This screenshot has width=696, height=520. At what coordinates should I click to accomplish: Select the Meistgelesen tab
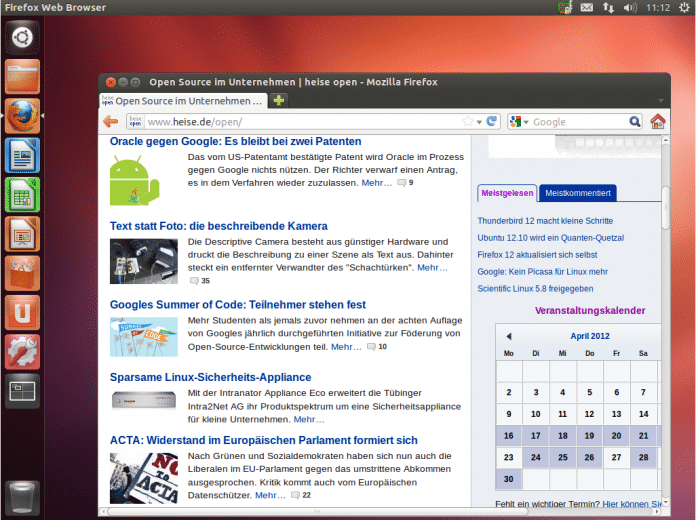[507, 192]
